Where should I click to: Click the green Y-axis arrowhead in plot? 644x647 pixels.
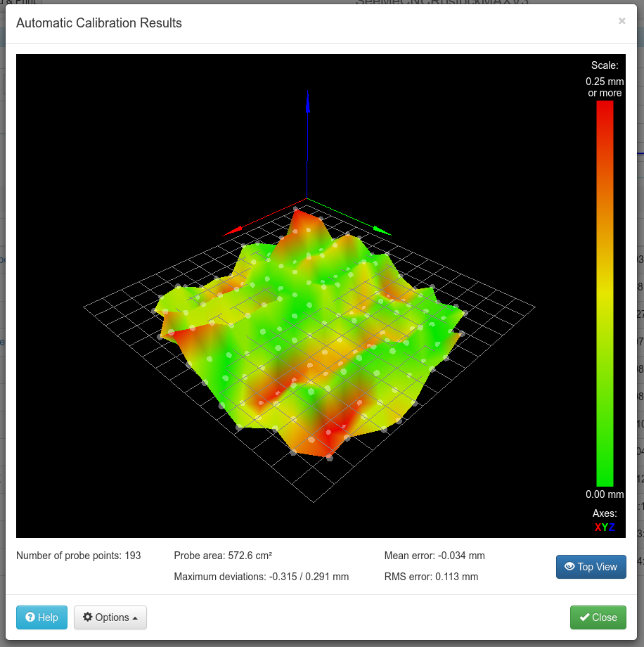[x=382, y=230]
